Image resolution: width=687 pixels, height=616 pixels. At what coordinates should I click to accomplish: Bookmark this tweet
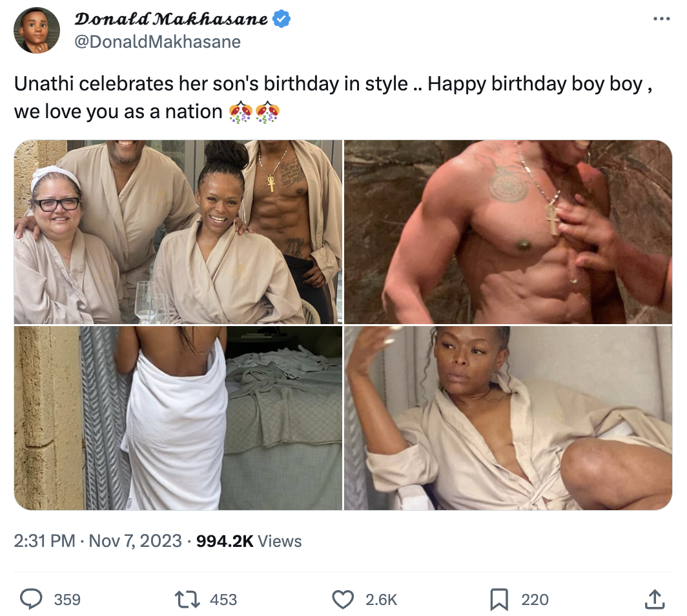pos(499,599)
